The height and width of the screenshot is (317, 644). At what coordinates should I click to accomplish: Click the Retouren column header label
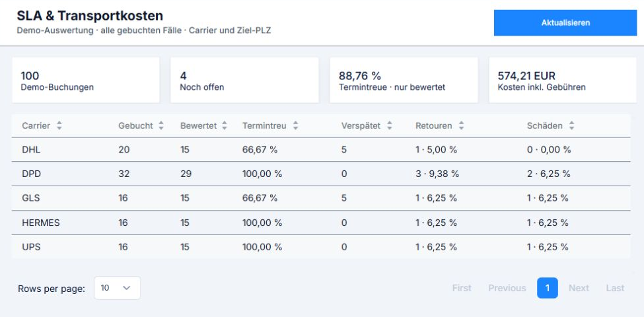[x=434, y=125]
